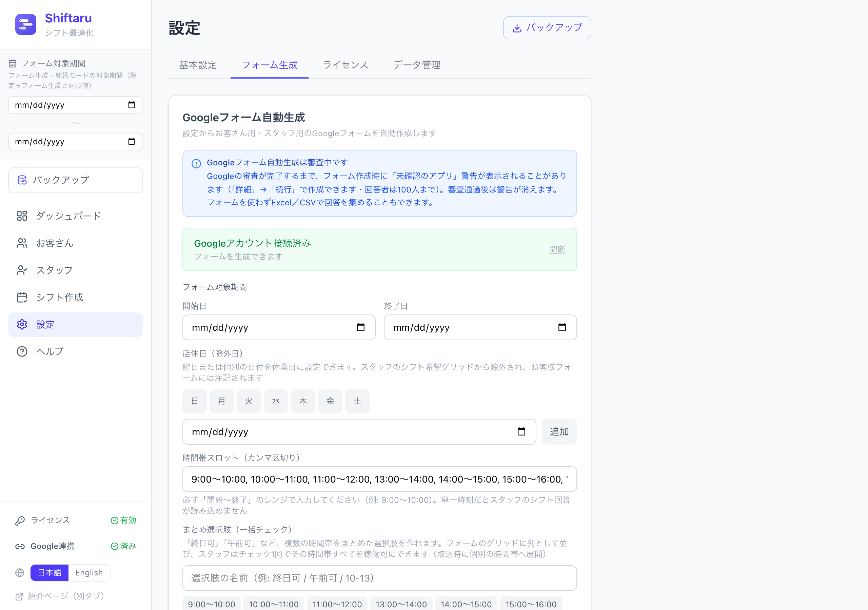Open スタッフ page in sidebar

76,270
